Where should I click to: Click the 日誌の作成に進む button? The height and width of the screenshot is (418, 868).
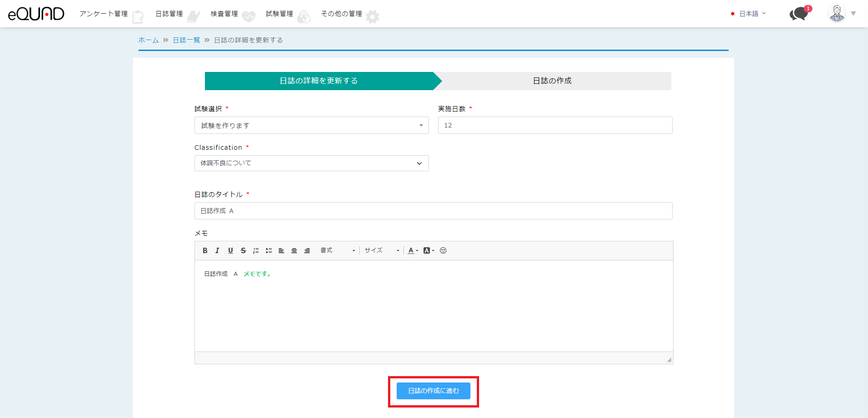(x=433, y=391)
